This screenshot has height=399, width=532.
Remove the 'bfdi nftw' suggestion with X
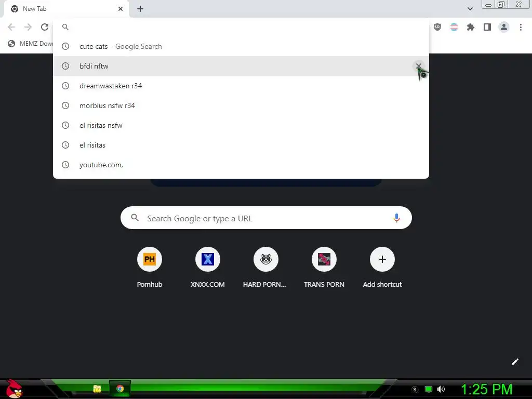419,66
